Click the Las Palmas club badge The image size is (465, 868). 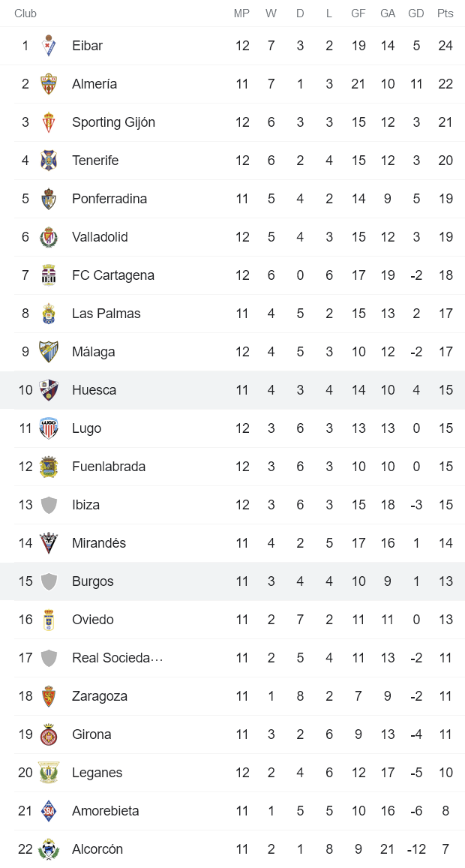[48, 314]
